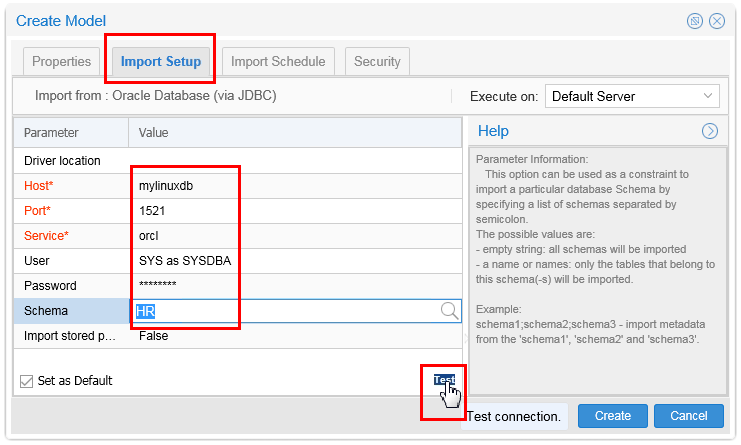741x445 pixels.
Task: Close the Create Model dialog
Action: (717, 21)
